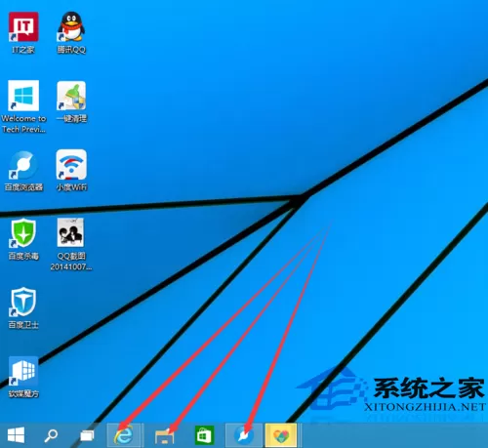Select the 小度WiFi shortcut icon

tap(71, 165)
